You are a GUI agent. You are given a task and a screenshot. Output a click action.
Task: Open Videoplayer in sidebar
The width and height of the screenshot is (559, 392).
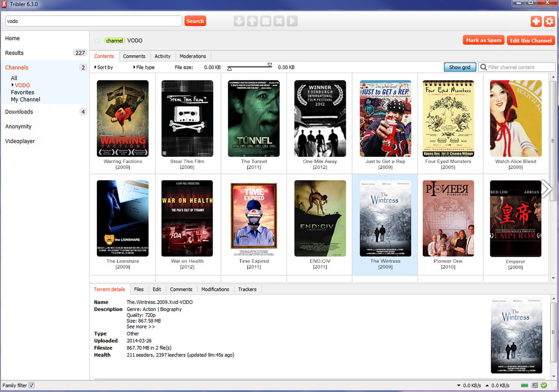20,141
